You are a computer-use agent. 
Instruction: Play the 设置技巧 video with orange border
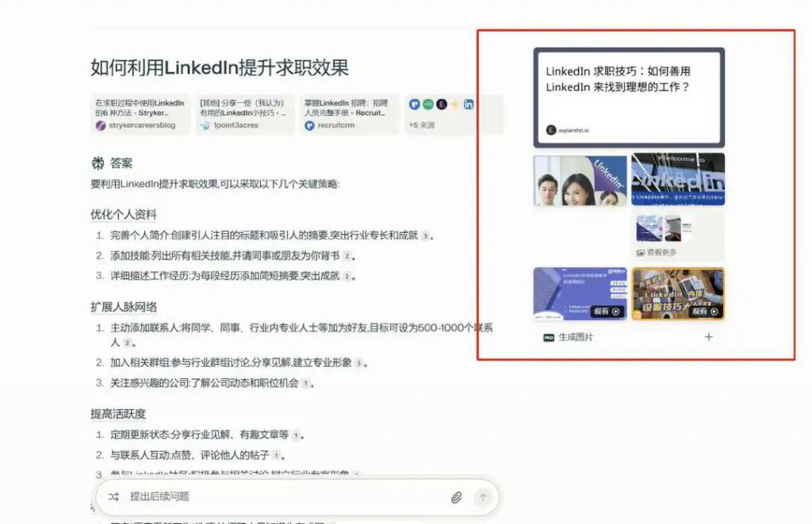point(677,294)
